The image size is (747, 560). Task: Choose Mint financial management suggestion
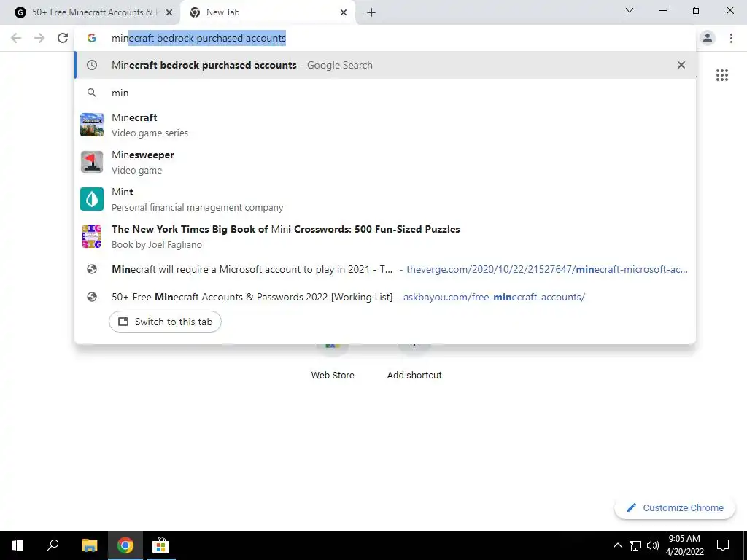pos(385,199)
